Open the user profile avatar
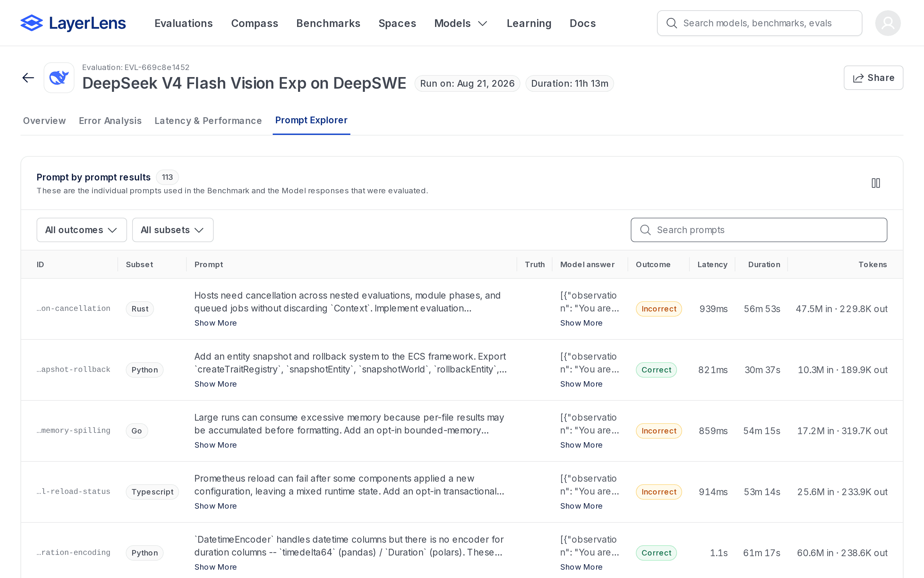924x578 pixels. (888, 23)
